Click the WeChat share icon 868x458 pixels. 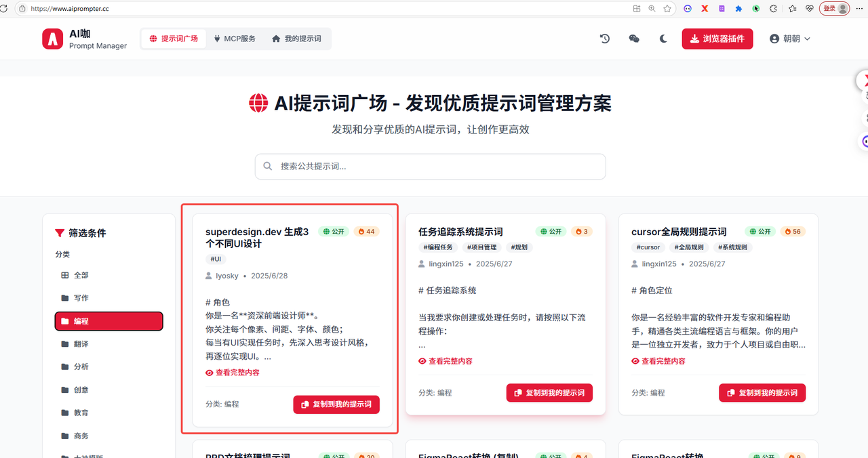[633, 39]
